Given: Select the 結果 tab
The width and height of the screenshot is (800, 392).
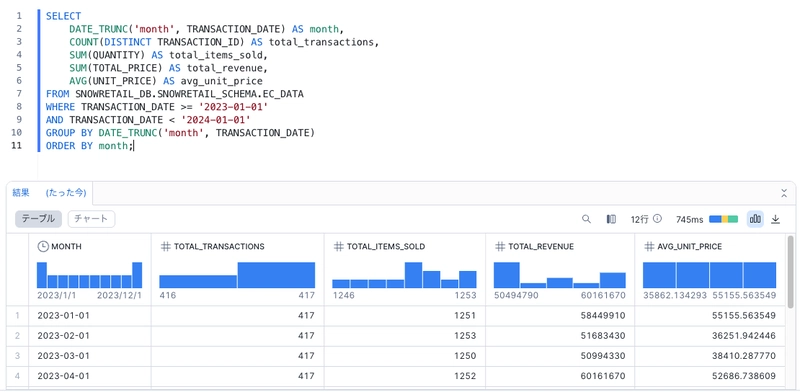Looking at the screenshot, I should (21, 193).
